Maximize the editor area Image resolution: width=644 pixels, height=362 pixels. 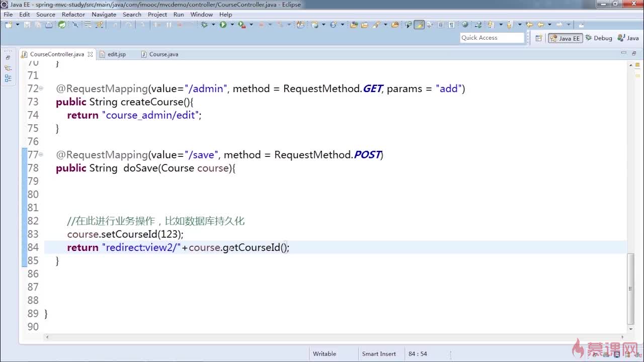click(x=633, y=53)
